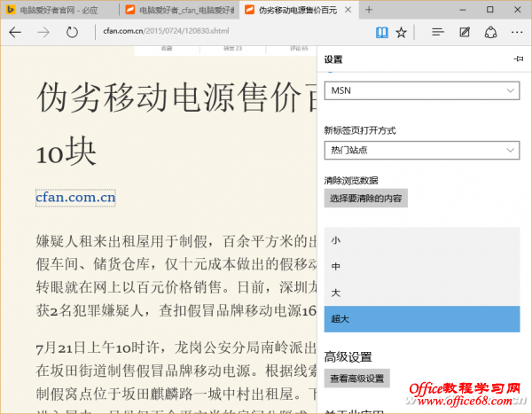The width and height of the screenshot is (532, 414).
Task: Add page to favorites with star icon
Action: 401,33
